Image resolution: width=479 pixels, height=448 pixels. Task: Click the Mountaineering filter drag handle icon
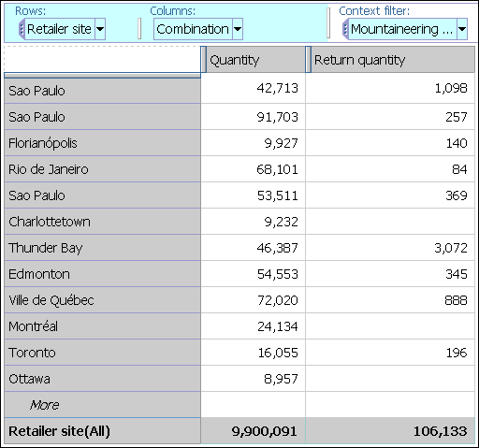pos(345,29)
